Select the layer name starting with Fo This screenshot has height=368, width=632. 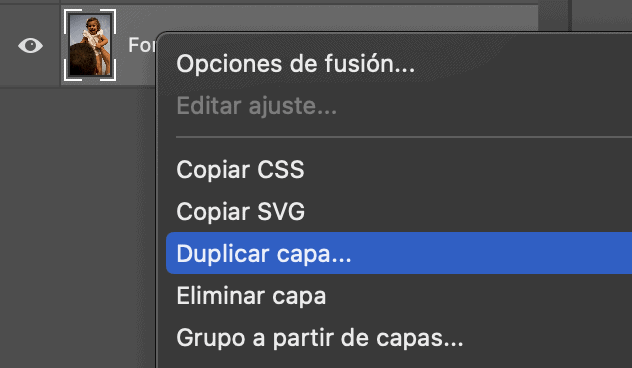(x=141, y=45)
